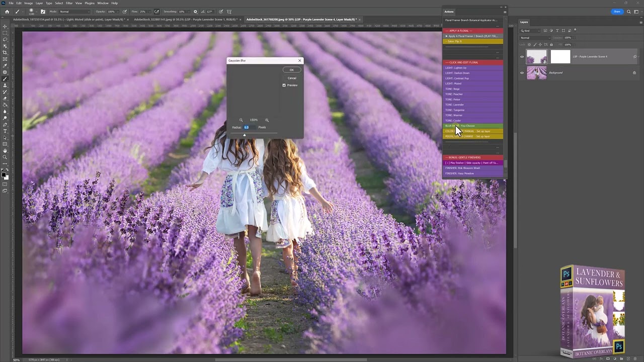The height and width of the screenshot is (362, 644).
Task: Pick the Zoom tool in toolbar
Action: [5, 157]
